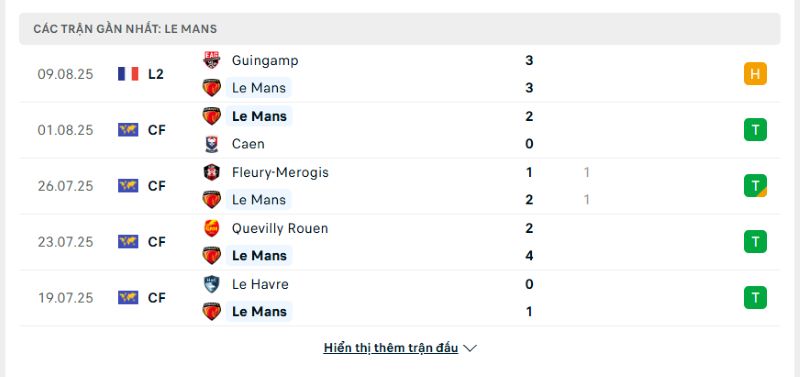Open 'Hiển thị thêm trận đấu' link
800x377 pixels.
[391, 348]
